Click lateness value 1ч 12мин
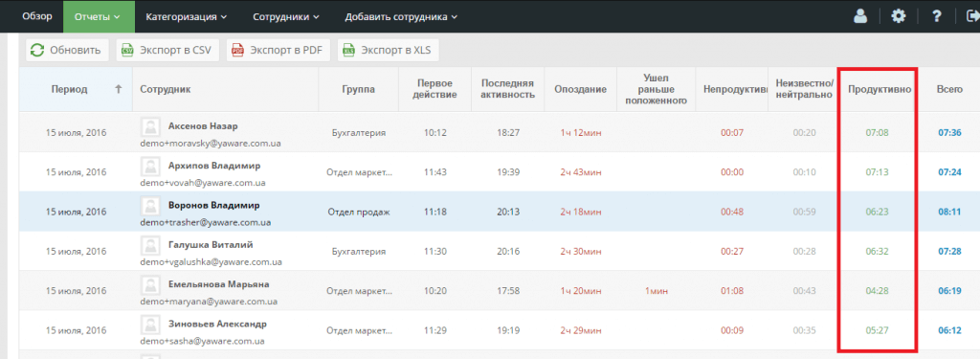 [581, 133]
